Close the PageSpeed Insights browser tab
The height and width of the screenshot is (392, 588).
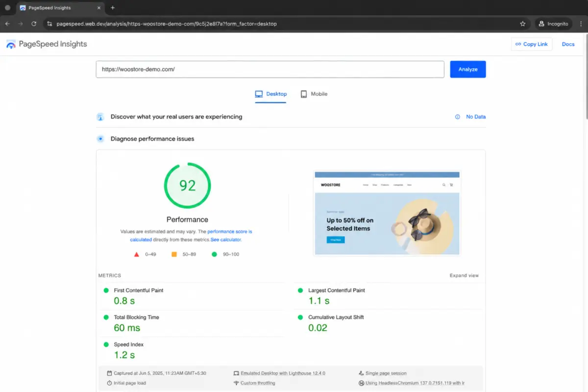pyautogui.click(x=99, y=8)
